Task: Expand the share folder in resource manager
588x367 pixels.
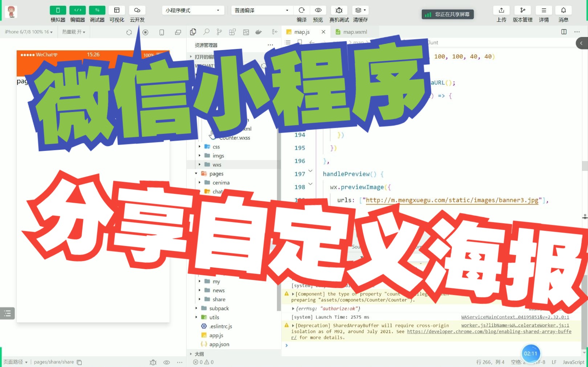Action: [x=199, y=299]
